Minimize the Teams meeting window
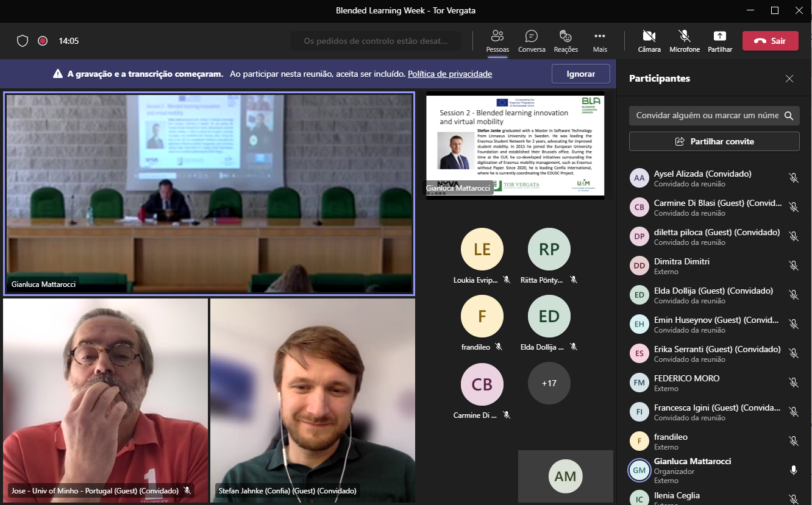Screen dimensions: 812x505 [749, 10]
